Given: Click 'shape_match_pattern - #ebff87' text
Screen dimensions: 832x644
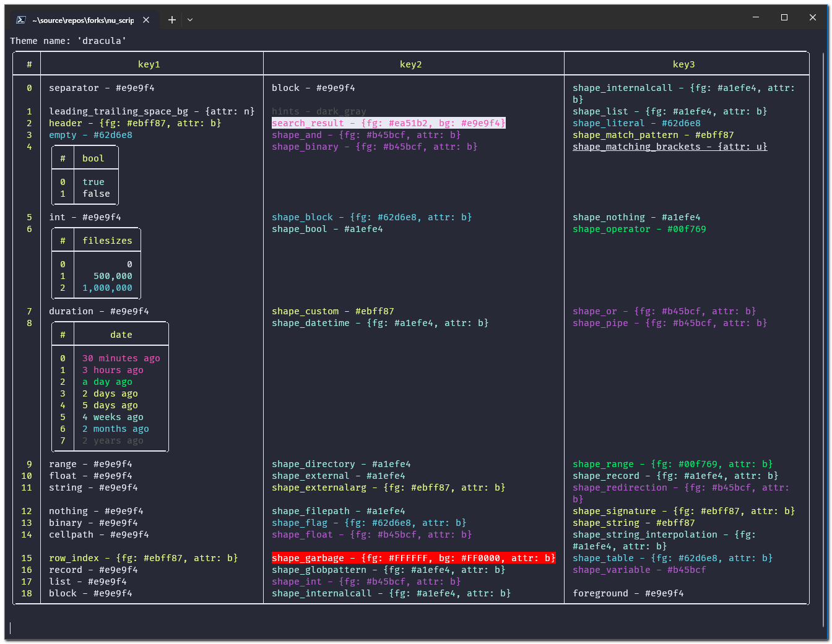Looking at the screenshot, I should [654, 135].
